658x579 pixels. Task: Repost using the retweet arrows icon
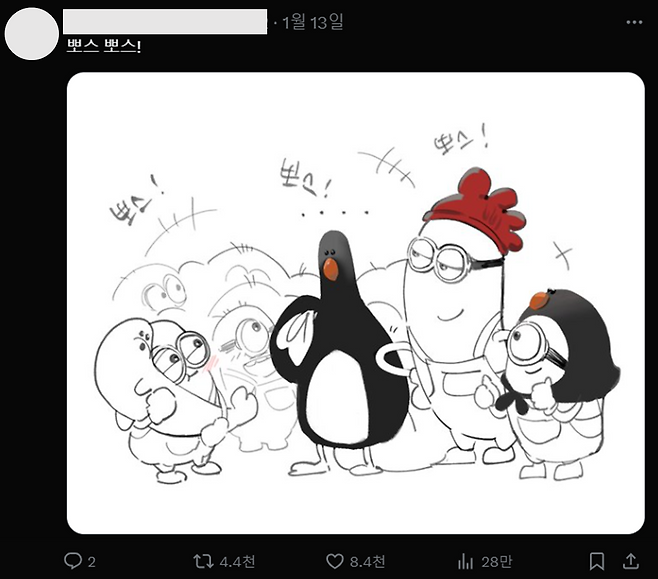point(204,561)
